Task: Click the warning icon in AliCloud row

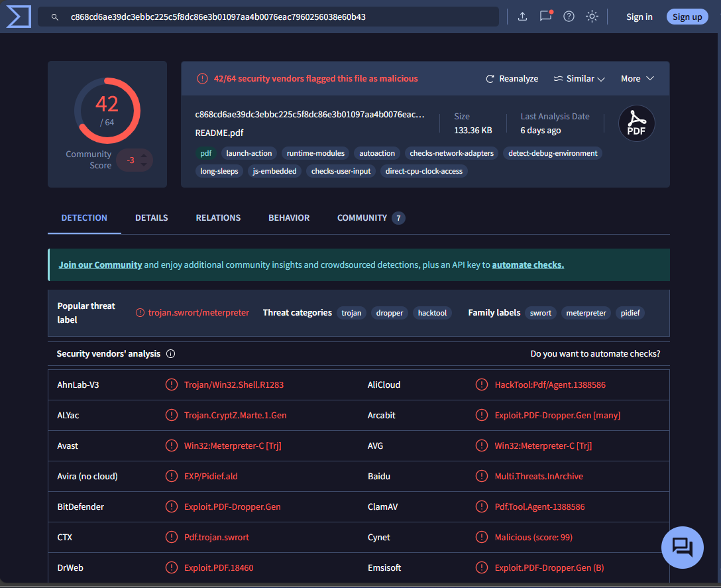Action: click(x=481, y=384)
